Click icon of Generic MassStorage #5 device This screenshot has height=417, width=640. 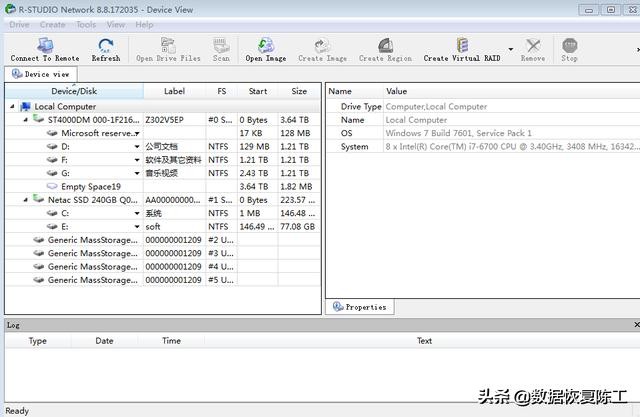[38, 280]
